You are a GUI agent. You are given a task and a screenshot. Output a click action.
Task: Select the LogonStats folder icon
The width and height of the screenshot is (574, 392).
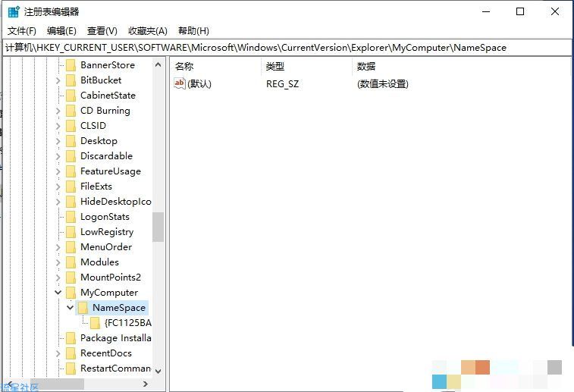[x=71, y=217]
